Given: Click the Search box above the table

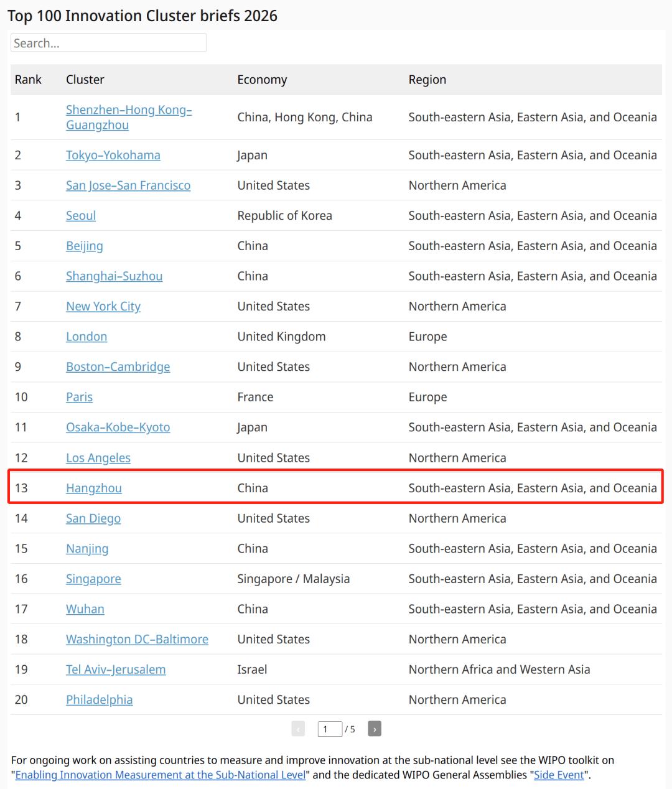Looking at the screenshot, I should [108, 43].
